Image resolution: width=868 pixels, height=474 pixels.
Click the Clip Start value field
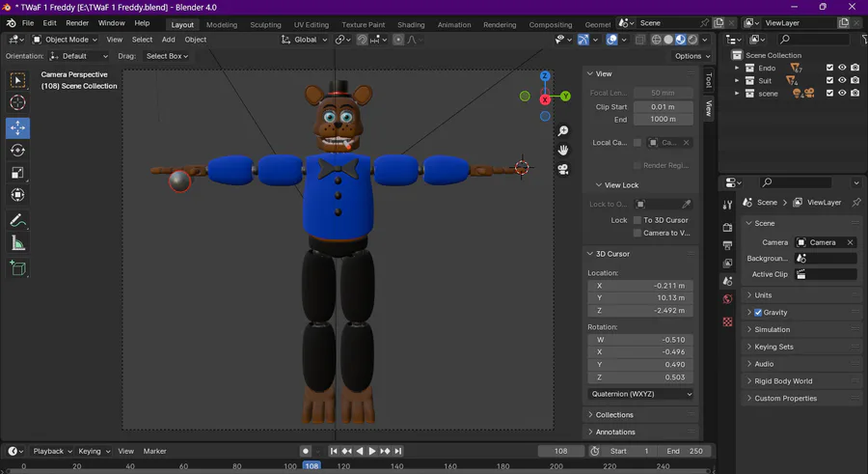click(664, 107)
